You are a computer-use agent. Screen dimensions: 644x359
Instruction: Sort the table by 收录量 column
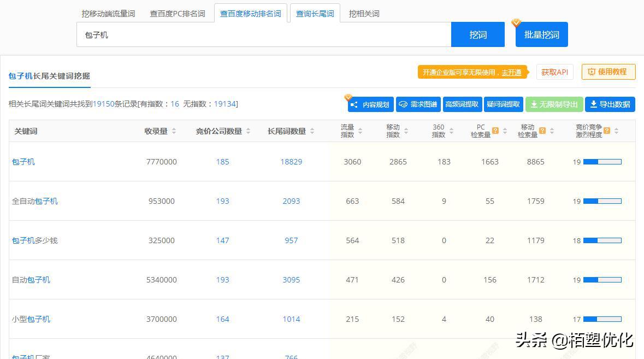(173, 131)
